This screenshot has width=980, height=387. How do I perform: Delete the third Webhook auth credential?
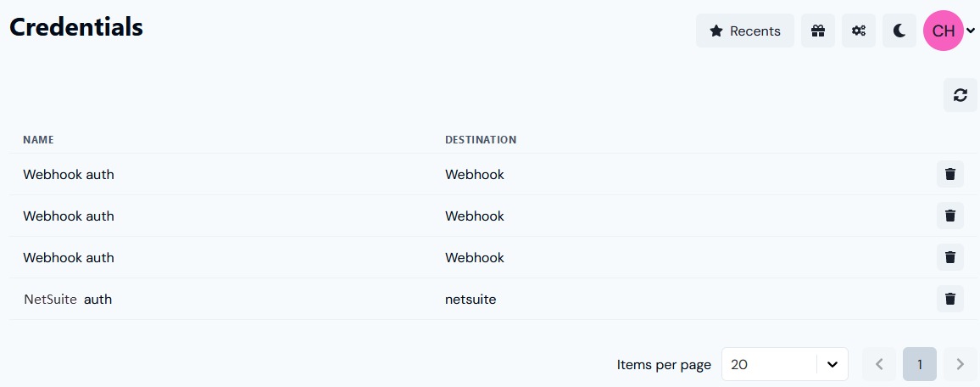949,257
